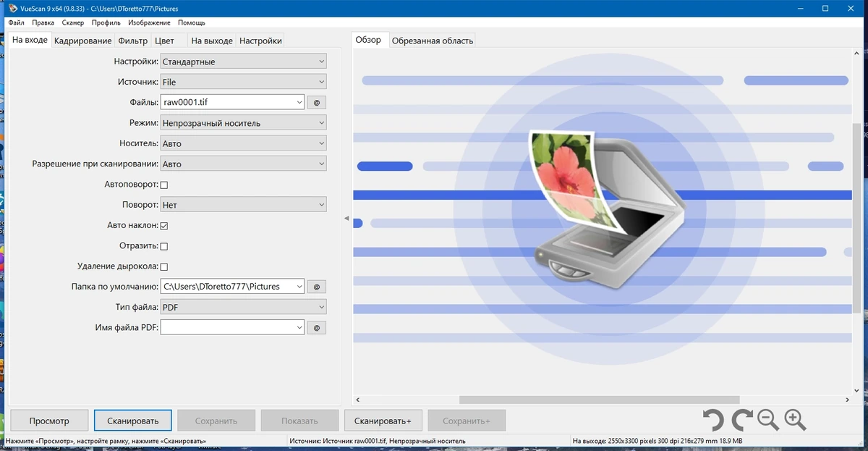Open the Источник dropdown showing File
Viewport: 868px width, 451px height.
click(243, 82)
